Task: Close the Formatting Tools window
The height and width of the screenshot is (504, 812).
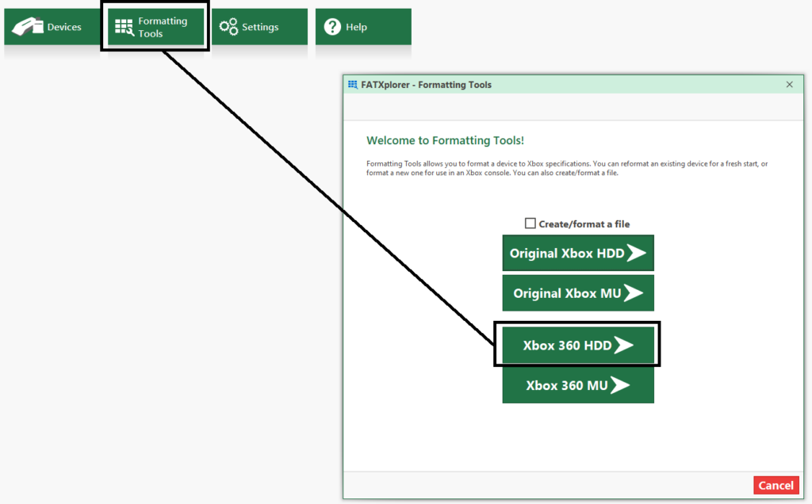Action: click(x=789, y=84)
